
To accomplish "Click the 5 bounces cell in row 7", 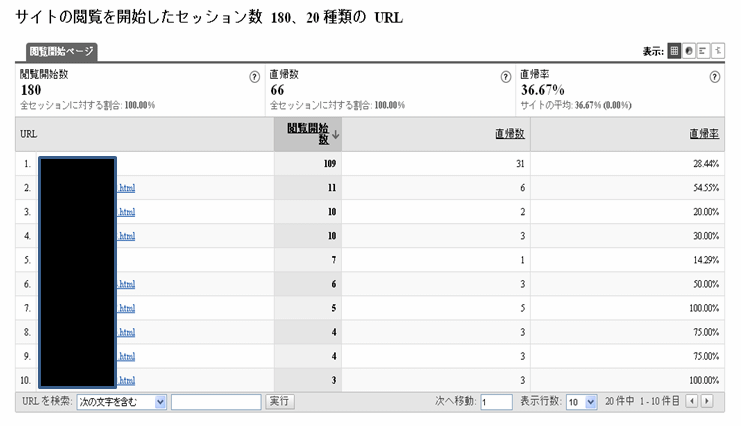I will point(523,308).
